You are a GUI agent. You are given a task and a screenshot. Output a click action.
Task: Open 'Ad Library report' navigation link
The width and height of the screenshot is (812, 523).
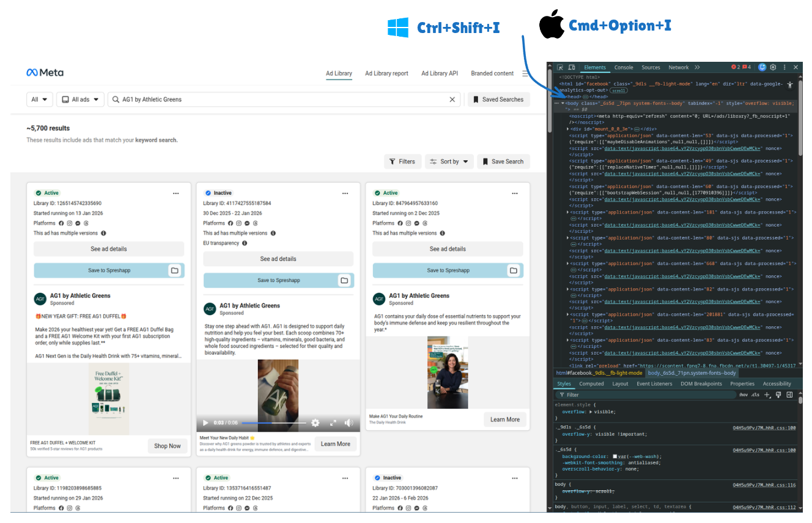386,73
